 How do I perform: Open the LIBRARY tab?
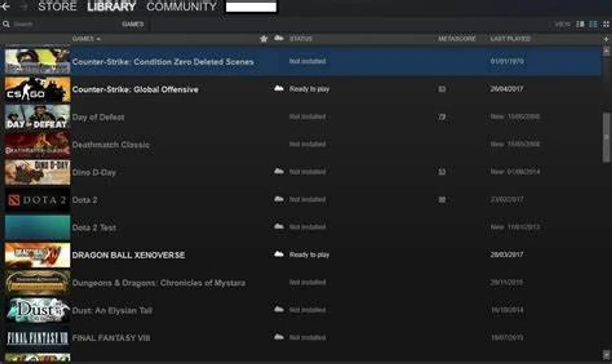pyautogui.click(x=111, y=6)
